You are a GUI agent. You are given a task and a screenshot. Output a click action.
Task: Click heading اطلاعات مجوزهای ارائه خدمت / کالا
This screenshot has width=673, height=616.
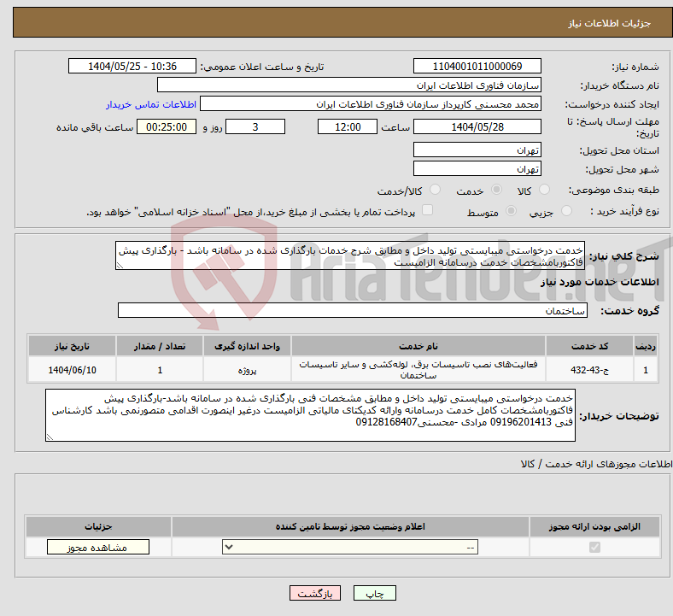tap(597, 464)
